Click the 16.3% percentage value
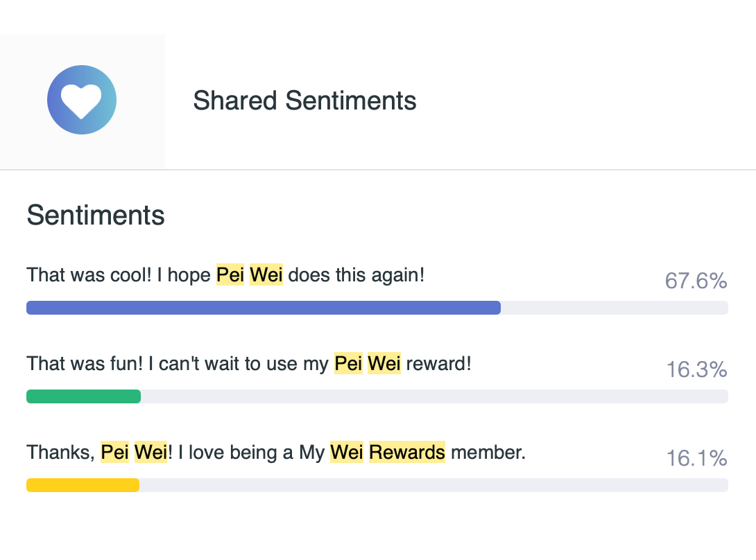This screenshot has height=560, width=756. [696, 369]
